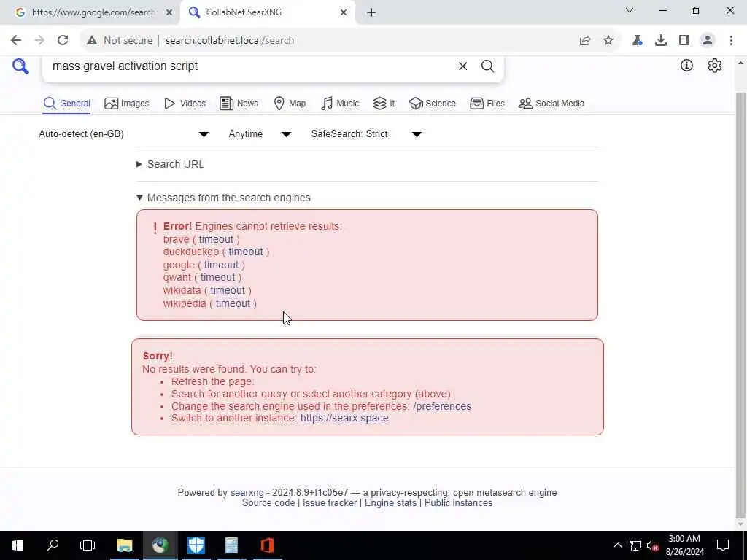Open the preferences gear icon
The image size is (747, 560).
coord(715,65)
